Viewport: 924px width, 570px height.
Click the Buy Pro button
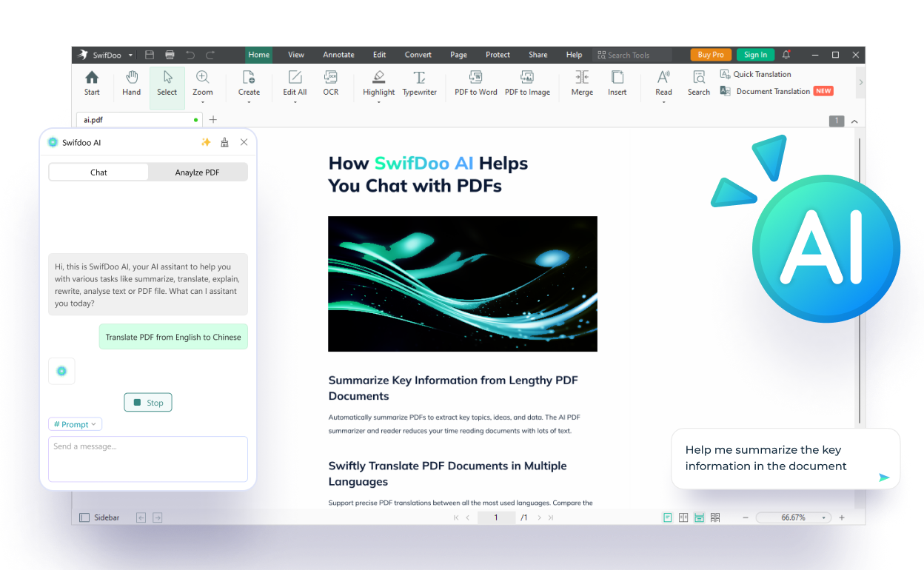pos(711,55)
